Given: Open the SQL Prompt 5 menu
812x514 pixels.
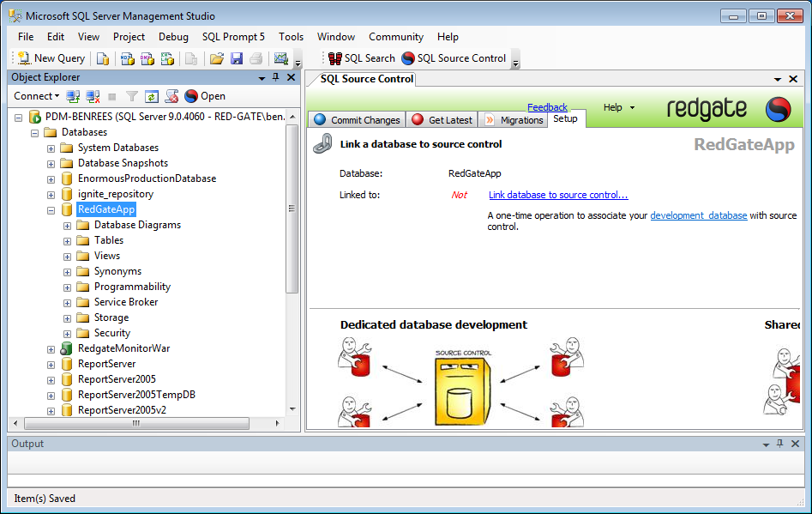Looking at the screenshot, I should tap(233, 37).
